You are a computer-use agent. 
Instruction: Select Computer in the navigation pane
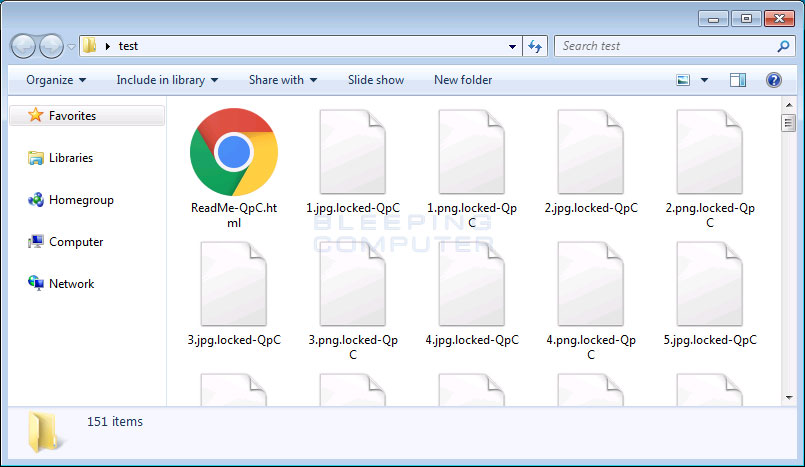click(x=76, y=242)
